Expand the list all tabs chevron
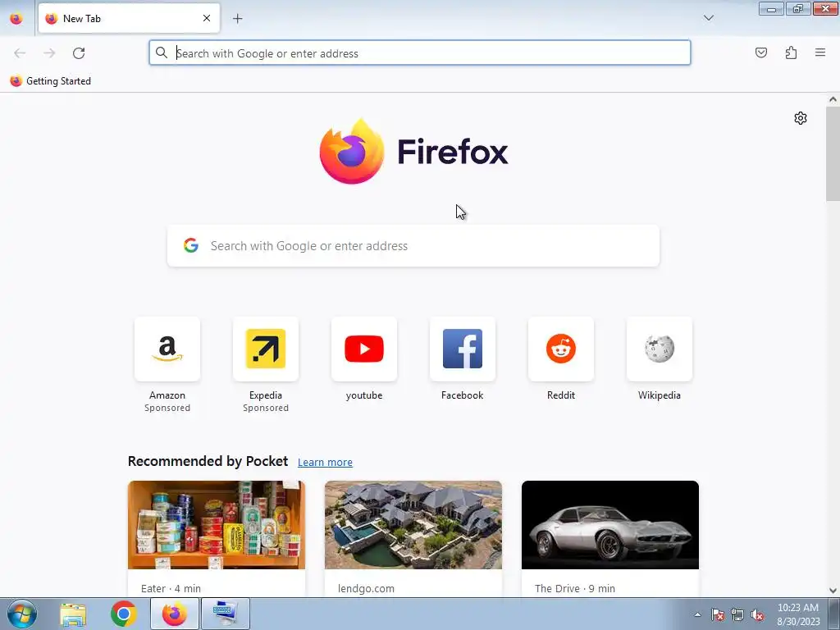Image resolution: width=840 pixels, height=630 pixels. click(708, 18)
